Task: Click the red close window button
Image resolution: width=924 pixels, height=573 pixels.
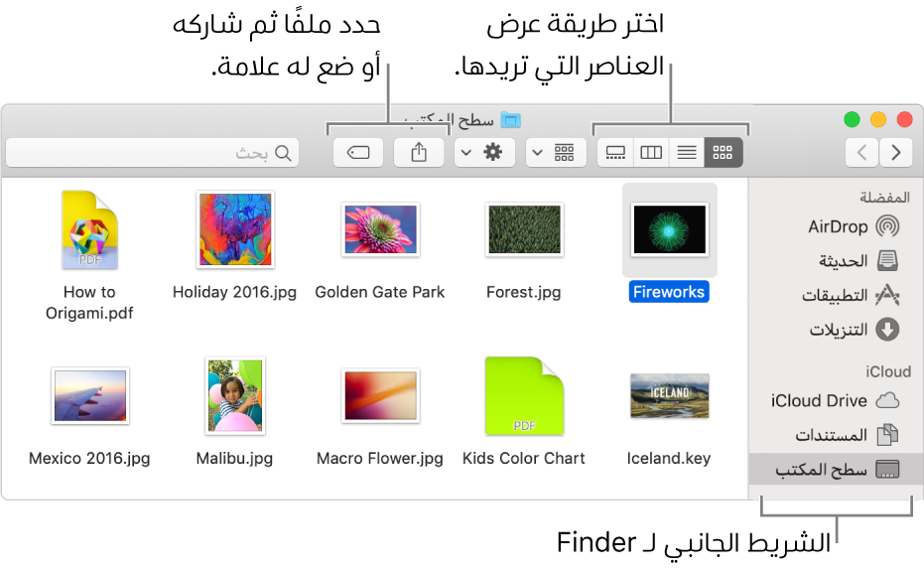Action: click(x=904, y=120)
